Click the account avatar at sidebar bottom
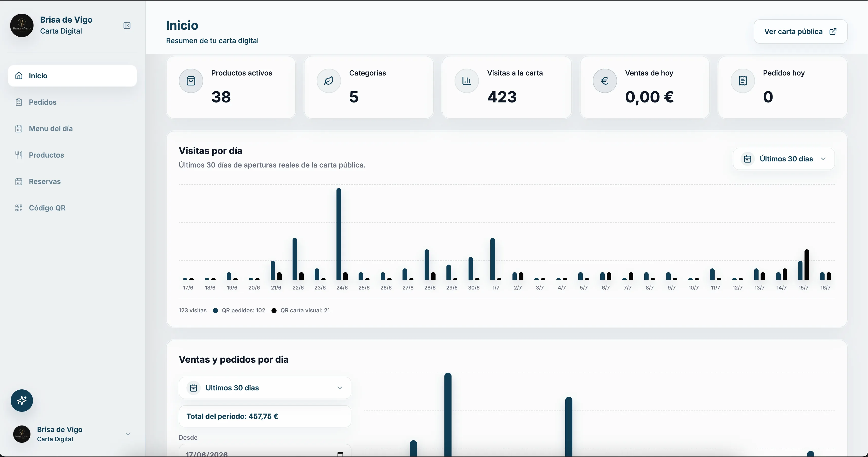Viewport: 868px width, 457px height. click(x=22, y=434)
